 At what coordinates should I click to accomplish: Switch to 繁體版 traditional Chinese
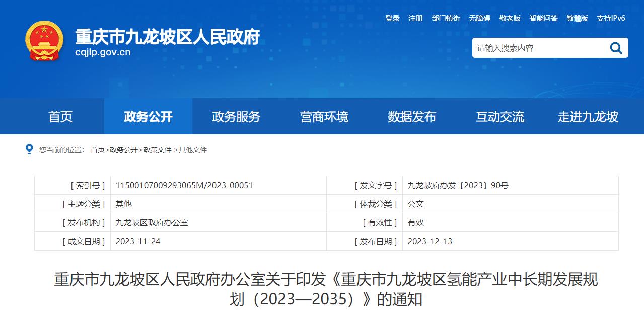pos(577,18)
